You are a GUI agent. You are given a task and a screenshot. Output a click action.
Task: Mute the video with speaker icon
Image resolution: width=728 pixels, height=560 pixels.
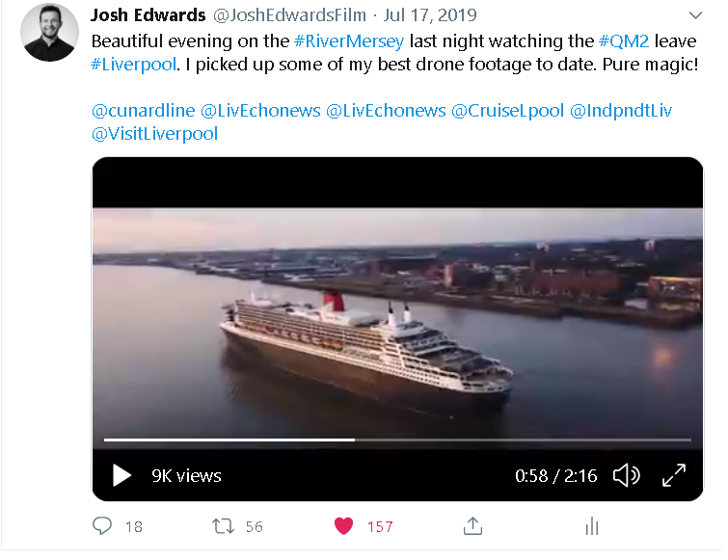tap(627, 475)
